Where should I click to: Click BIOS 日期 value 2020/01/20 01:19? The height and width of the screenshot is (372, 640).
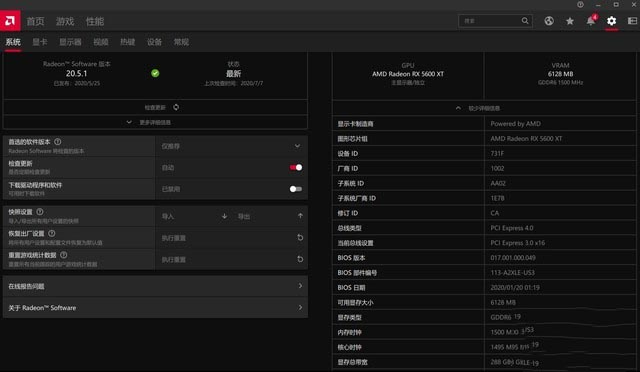coord(515,287)
